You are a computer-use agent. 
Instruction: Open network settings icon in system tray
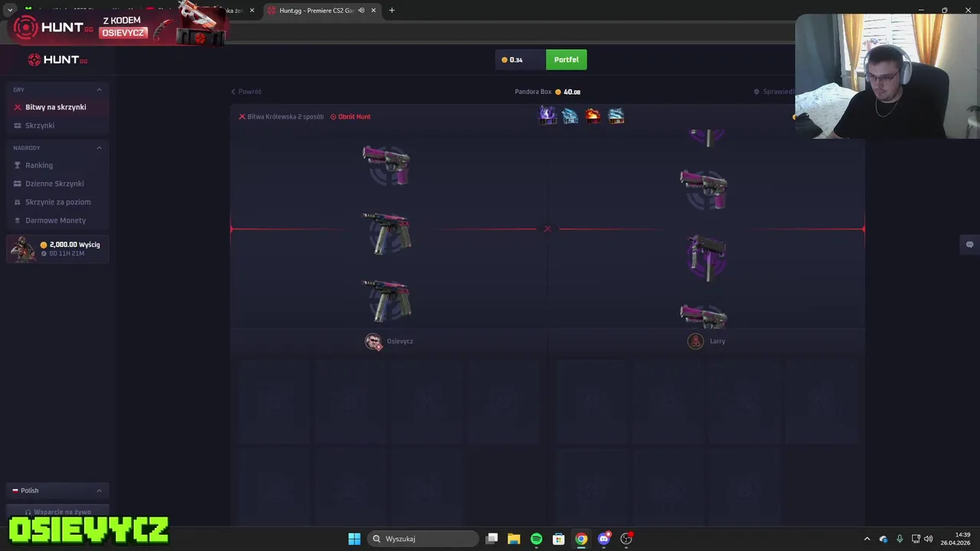[916, 539]
